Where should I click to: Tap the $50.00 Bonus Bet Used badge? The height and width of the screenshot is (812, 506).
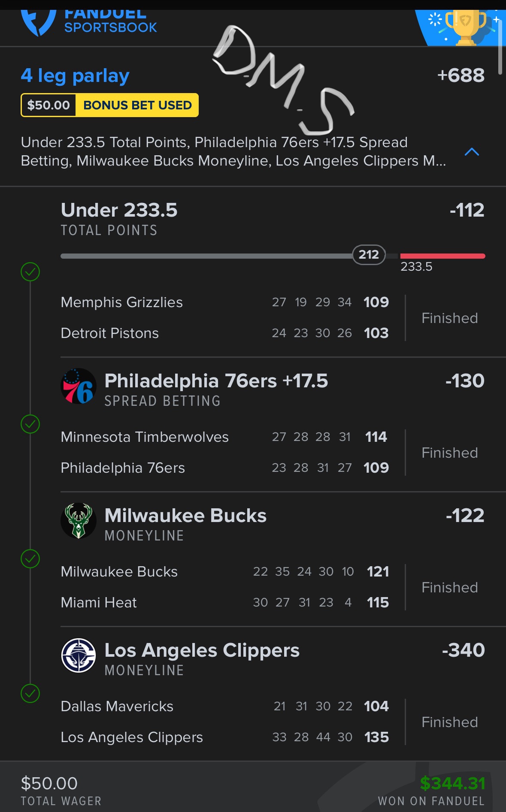point(109,105)
